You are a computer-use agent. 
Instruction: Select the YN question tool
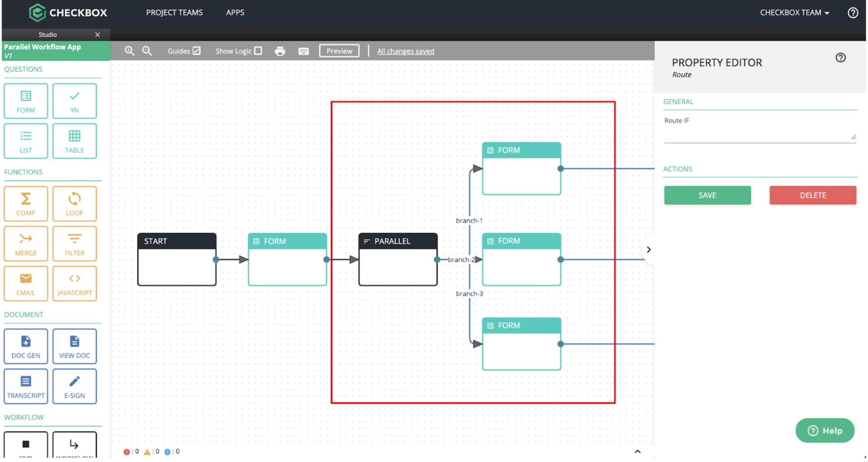coord(74,101)
